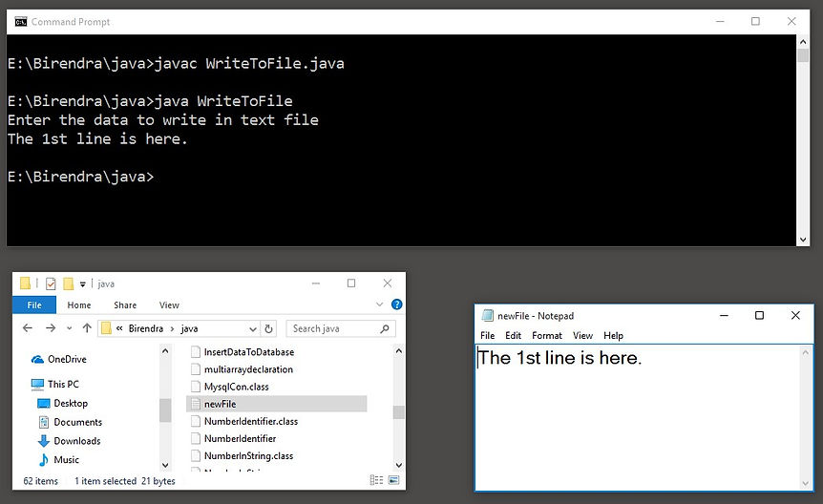Open Notepad Edit menu
The height and width of the screenshot is (504, 823).
[513, 335]
